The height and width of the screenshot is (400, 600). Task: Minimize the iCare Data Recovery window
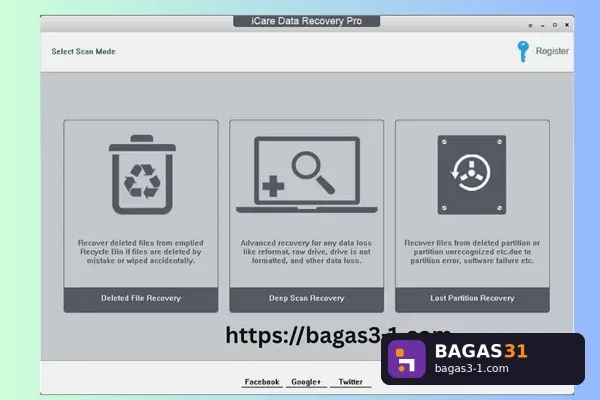543,26
